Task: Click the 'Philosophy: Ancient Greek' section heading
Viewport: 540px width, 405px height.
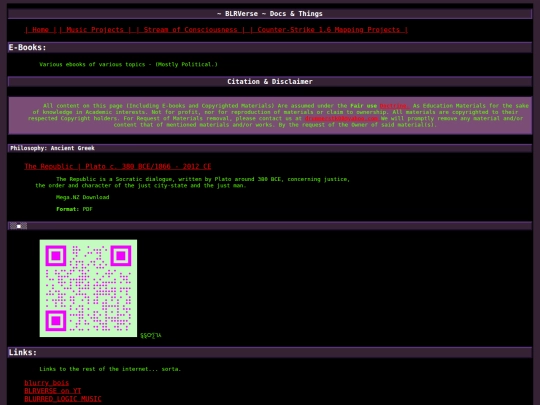Action: 52,148
